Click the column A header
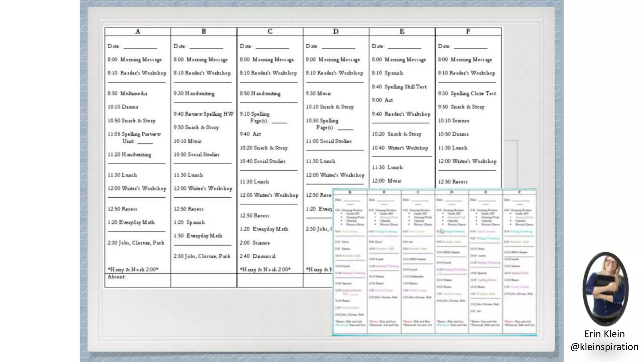Viewport: 644px width, 362px height. [137, 31]
